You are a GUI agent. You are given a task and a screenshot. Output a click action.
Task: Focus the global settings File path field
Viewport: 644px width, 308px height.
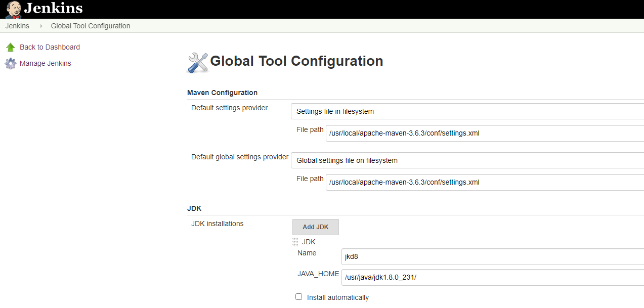pos(485,182)
